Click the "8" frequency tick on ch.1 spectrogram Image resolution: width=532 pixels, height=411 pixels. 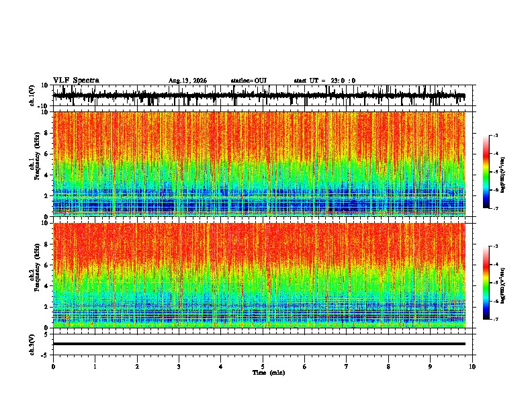point(46,133)
